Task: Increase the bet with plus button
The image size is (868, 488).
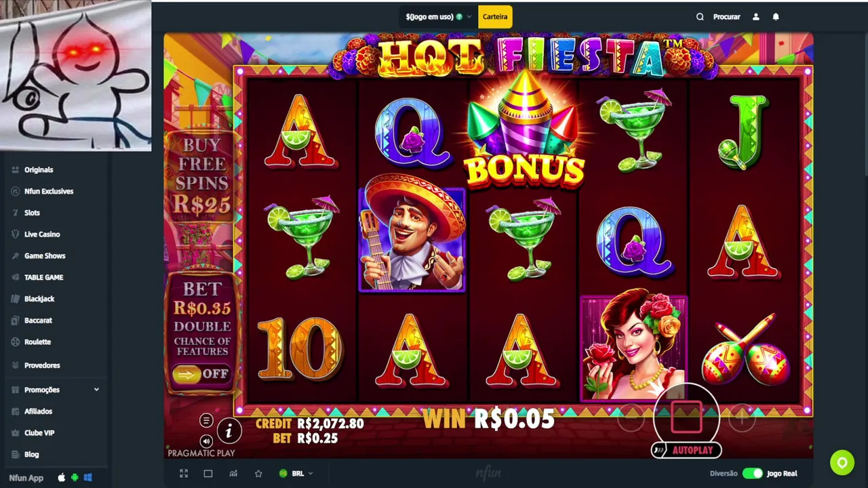Action: (741, 419)
